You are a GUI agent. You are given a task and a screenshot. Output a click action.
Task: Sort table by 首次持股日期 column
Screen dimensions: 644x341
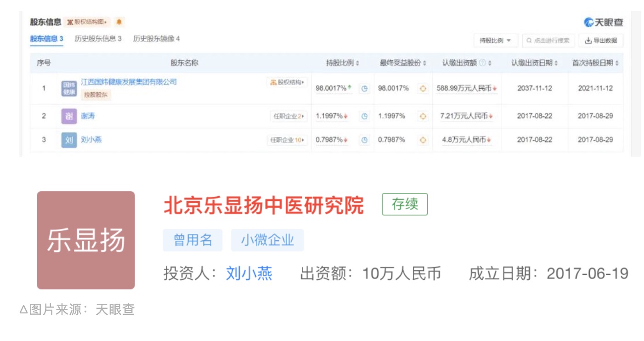[595, 63]
